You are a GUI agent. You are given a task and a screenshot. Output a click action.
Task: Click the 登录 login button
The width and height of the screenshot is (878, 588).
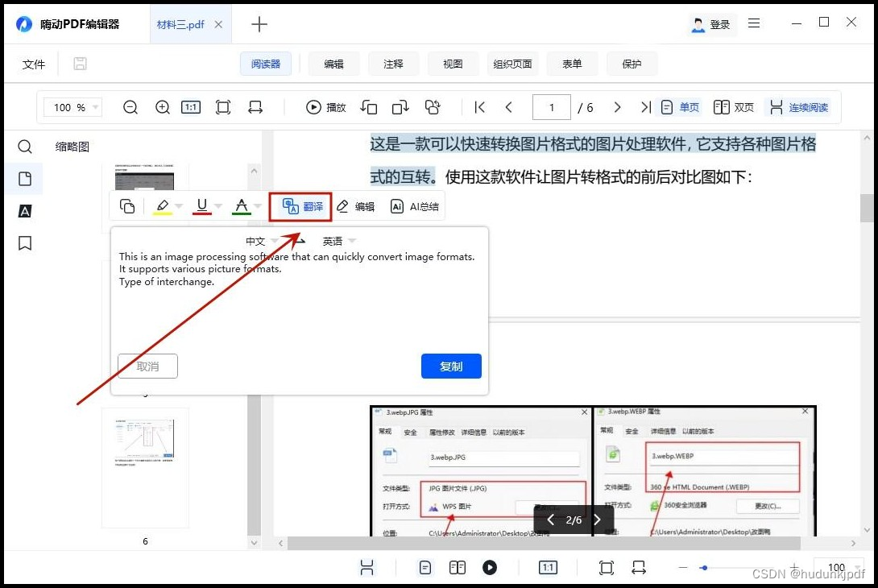pyautogui.click(x=711, y=24)
